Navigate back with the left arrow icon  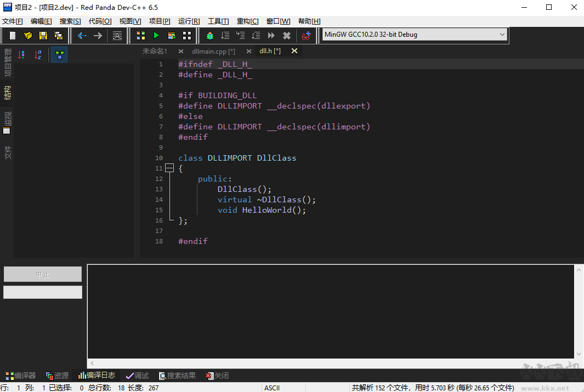tap(81, 35)
